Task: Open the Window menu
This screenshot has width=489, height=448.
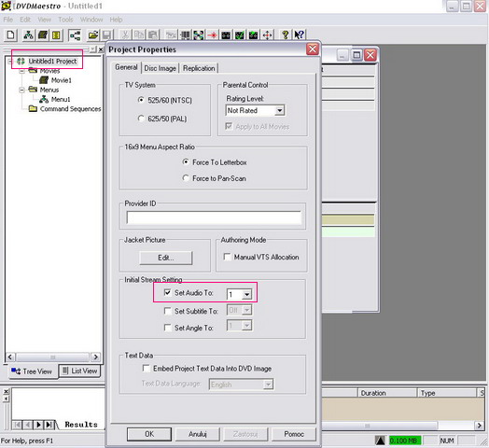Action: click(91, 20)
